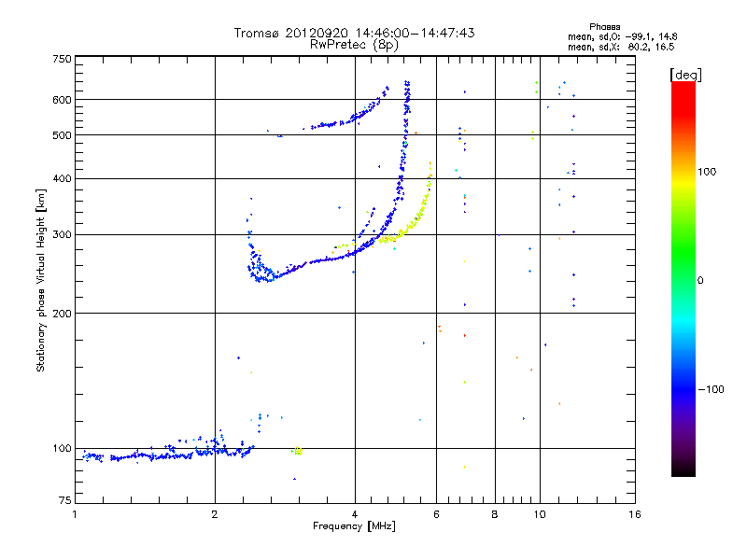This screenshot has height=560, width=747.
Task: Click the 'Phases' header text
Action: pos(604,27)
